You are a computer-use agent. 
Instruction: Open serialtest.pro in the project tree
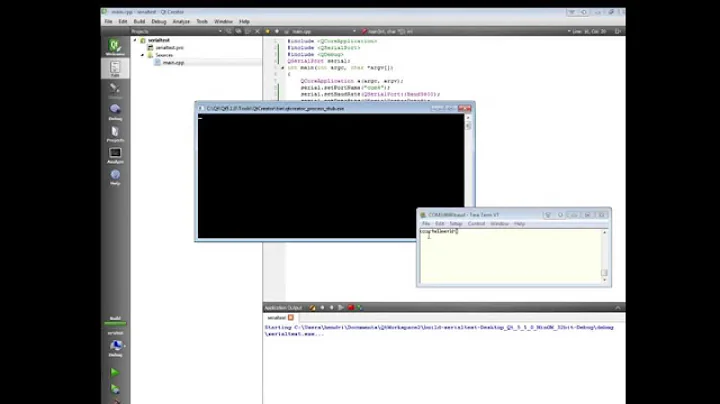tap(169, 47)
